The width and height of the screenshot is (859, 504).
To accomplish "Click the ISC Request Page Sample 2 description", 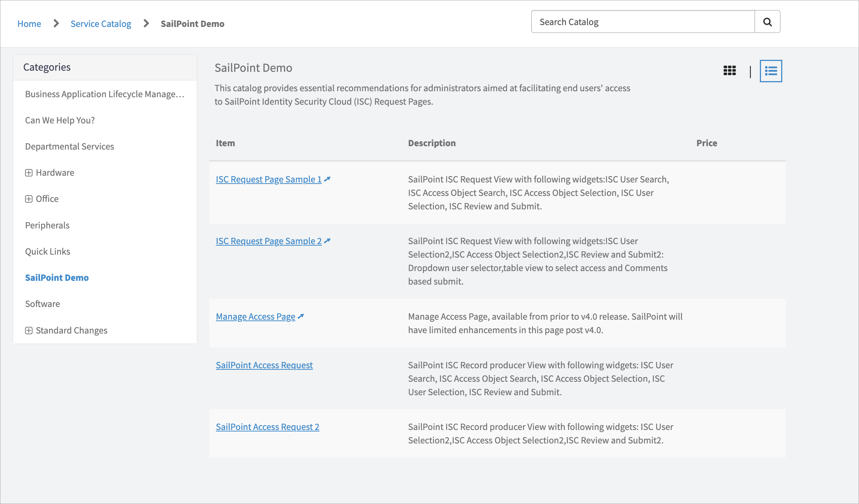I will tap(538, 261).
